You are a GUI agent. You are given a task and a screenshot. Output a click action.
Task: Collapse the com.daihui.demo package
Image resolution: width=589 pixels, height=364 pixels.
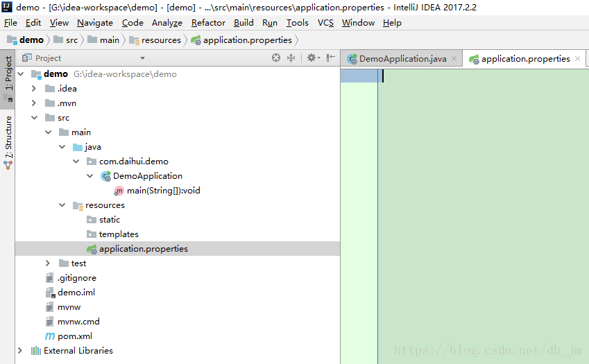point(76,162)
